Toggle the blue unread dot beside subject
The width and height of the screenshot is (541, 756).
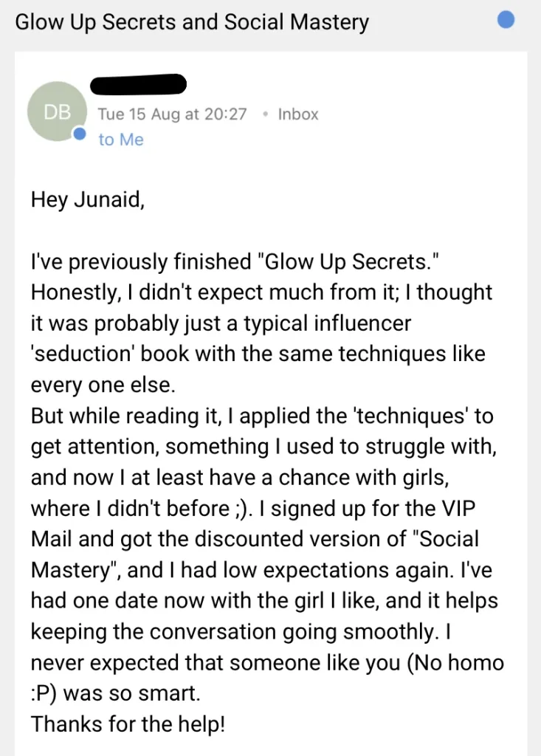506,20
